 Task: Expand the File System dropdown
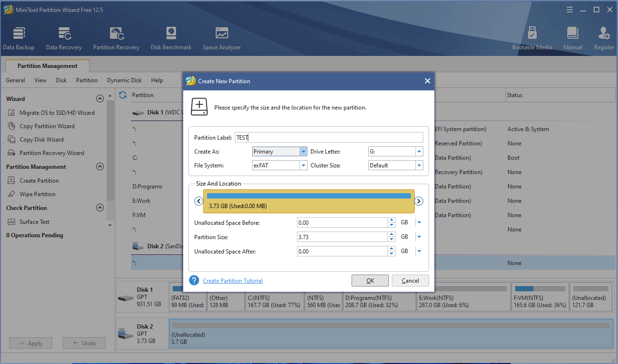303,165
